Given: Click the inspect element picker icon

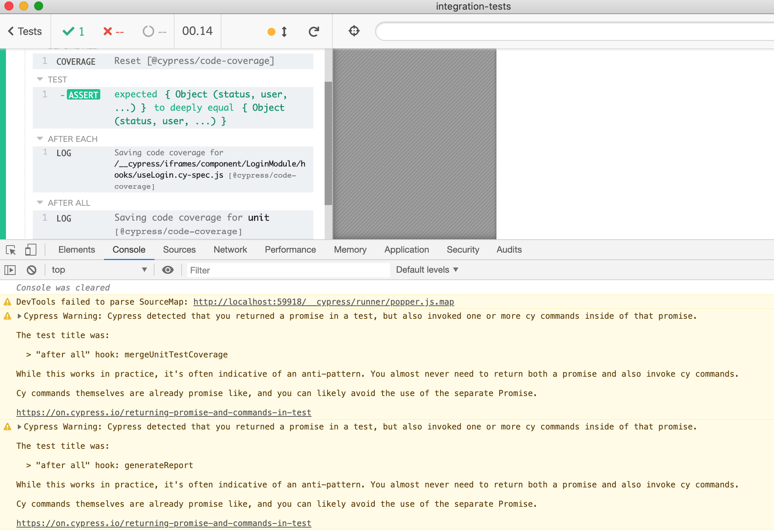Looking at the screenshot, I should (11, 250).
